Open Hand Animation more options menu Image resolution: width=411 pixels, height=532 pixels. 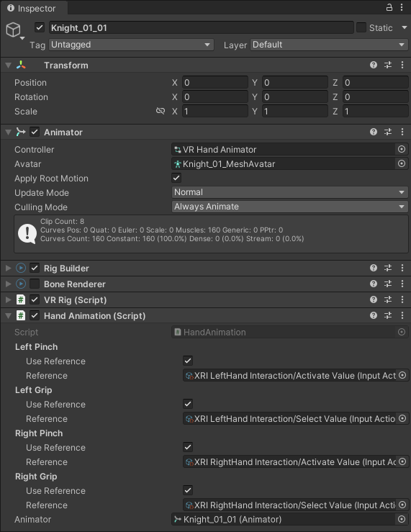(x=402, y=315)
